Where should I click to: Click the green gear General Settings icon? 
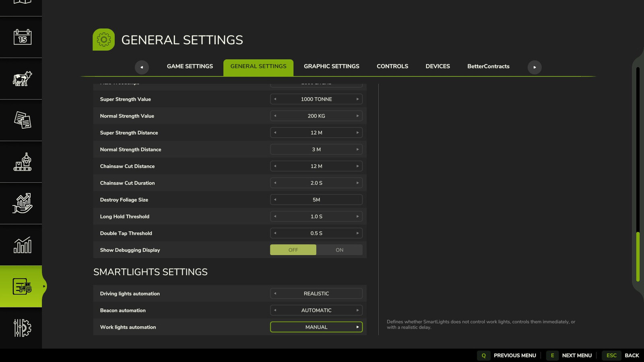[103, 39]
